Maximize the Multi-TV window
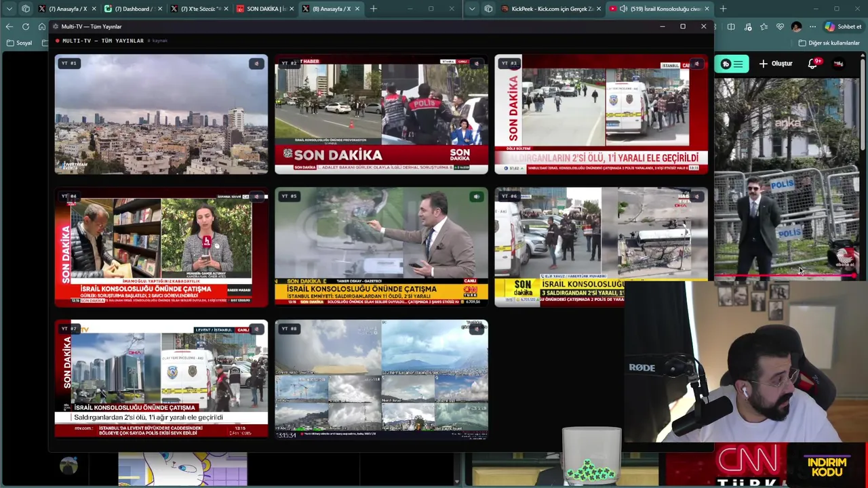This screenshot has width=868, height=488. 683,26
